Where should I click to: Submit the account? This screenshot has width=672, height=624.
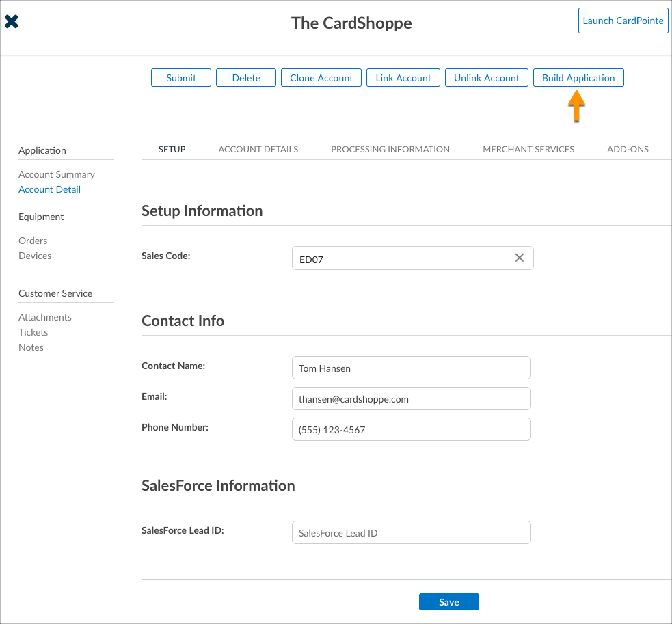tap(180, 77)
